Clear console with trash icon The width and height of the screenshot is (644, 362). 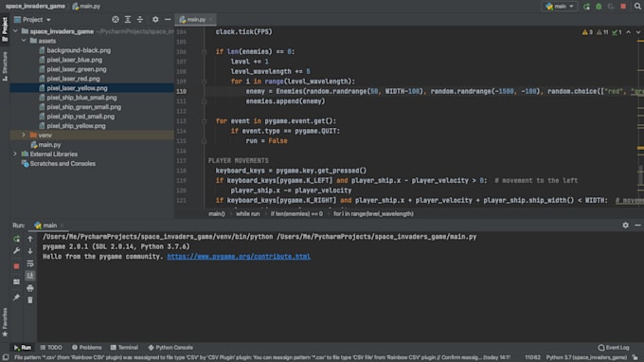point(30,300)
